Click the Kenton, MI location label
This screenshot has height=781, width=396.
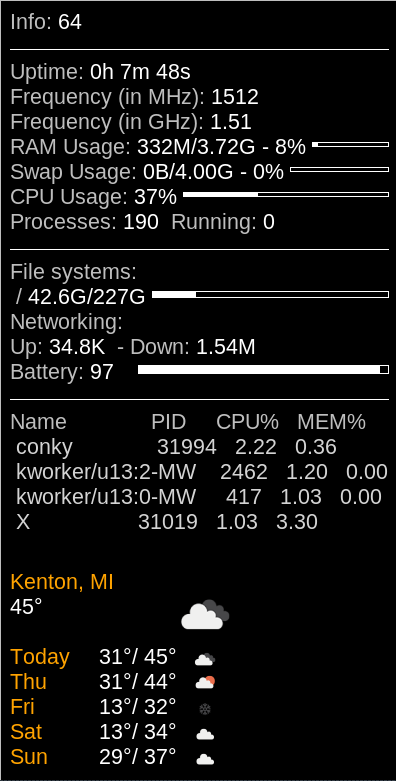pyautogui.click(x=62, y=582)
